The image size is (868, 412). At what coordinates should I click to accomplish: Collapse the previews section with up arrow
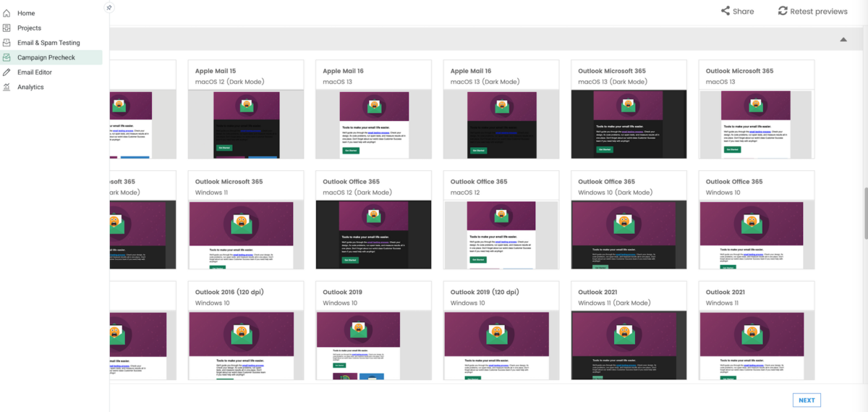point(843,39)
